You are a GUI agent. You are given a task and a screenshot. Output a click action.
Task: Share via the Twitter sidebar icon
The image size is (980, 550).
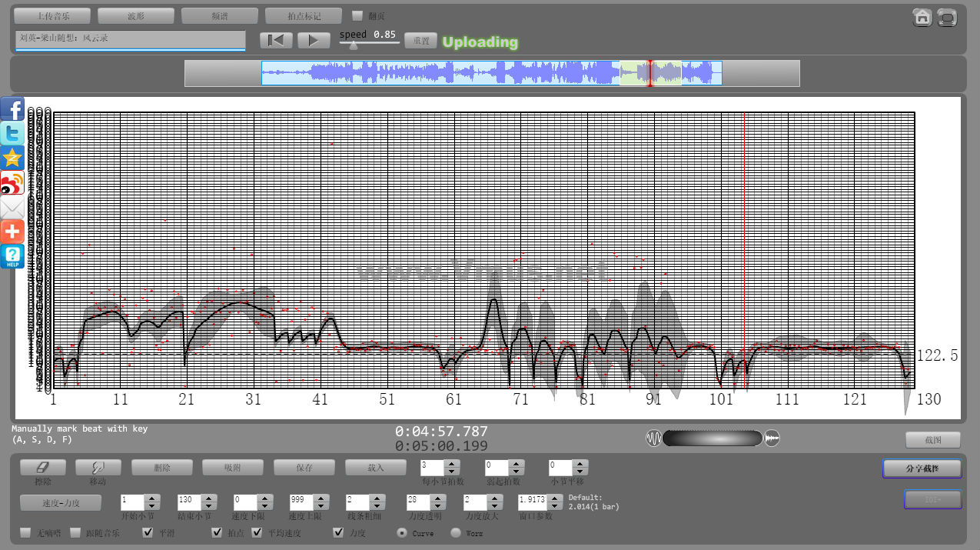pos(12,134)
